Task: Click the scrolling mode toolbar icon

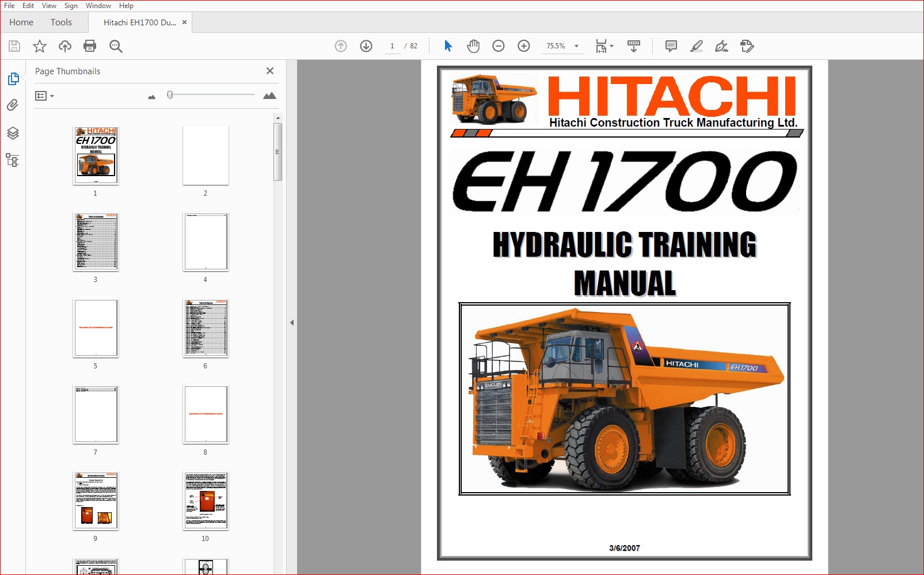Action: (634, 46)
